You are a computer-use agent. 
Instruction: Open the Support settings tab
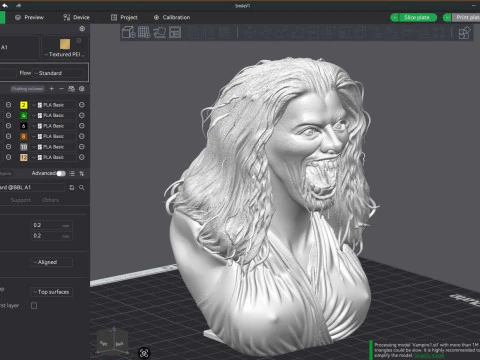point(21,200)
